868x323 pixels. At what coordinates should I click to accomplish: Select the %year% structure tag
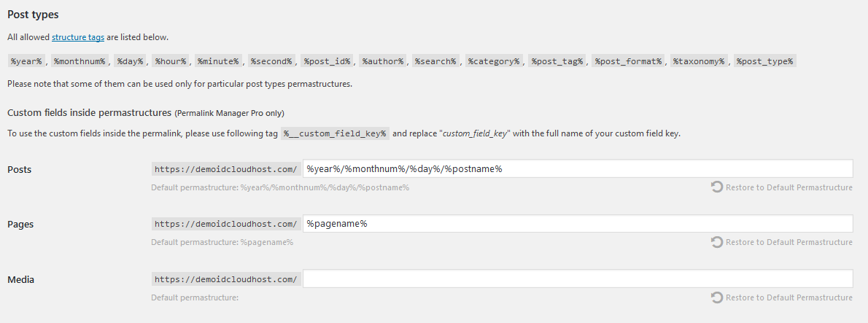point(26,61)
